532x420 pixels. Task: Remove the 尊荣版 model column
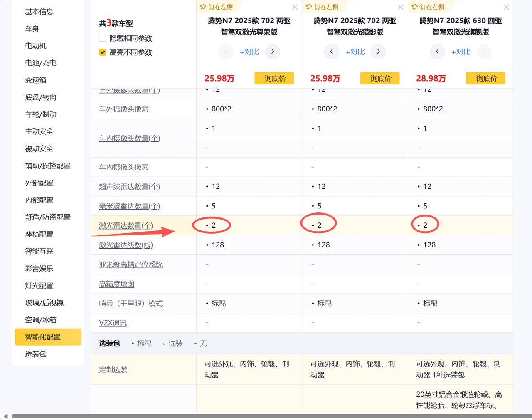(x=295, y=7)
